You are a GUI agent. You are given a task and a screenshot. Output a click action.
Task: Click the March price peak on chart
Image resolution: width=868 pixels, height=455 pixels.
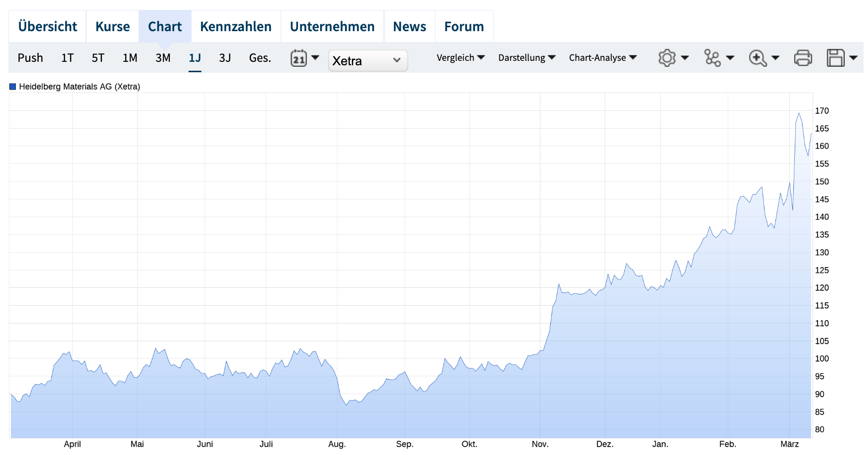coord(799,113)
